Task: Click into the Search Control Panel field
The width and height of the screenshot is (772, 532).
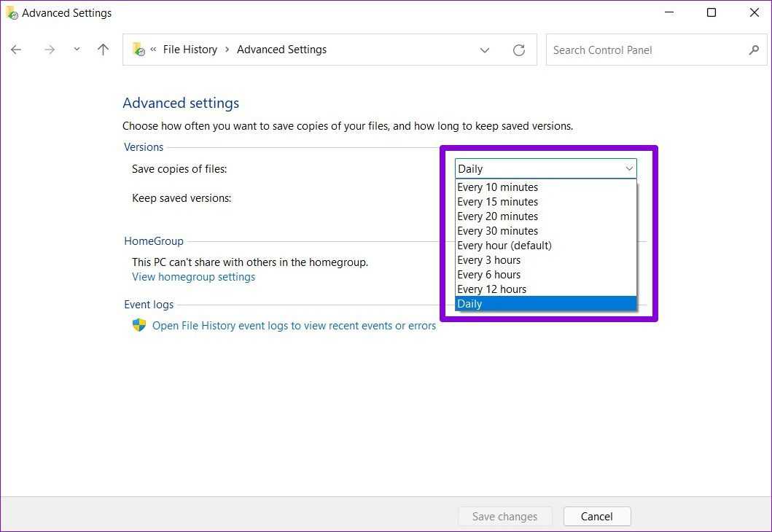Action: tap(645, 50)
